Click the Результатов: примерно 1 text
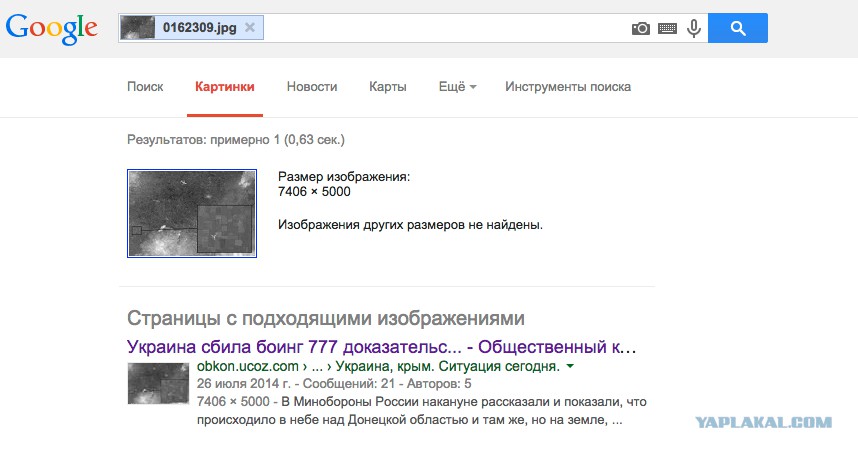Viewport: 858px width, 452px height. coord(236,140)
